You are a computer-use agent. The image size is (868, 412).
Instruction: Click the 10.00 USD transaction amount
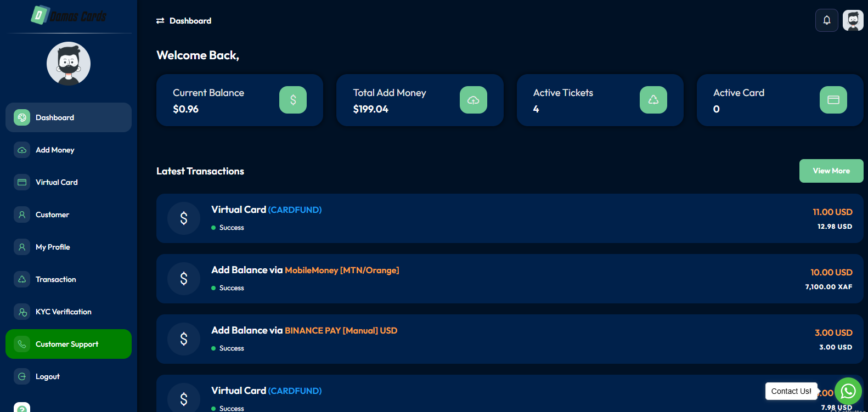pos(831,272)
